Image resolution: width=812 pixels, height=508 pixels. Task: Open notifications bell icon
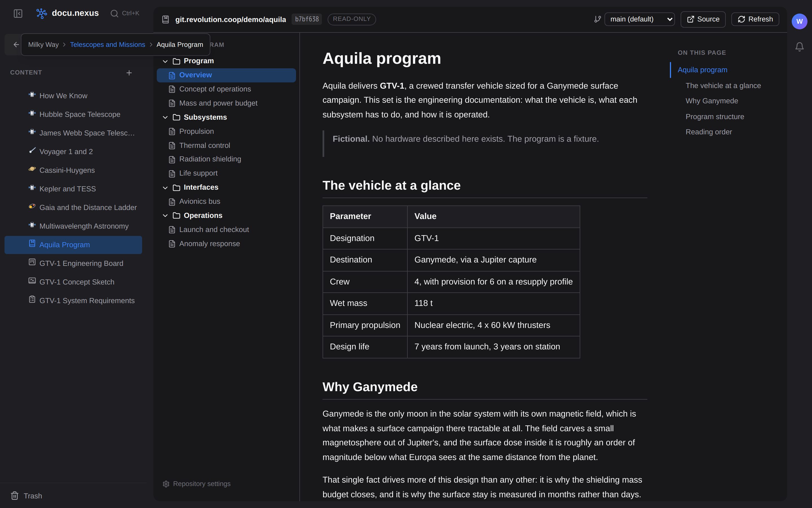800,47
